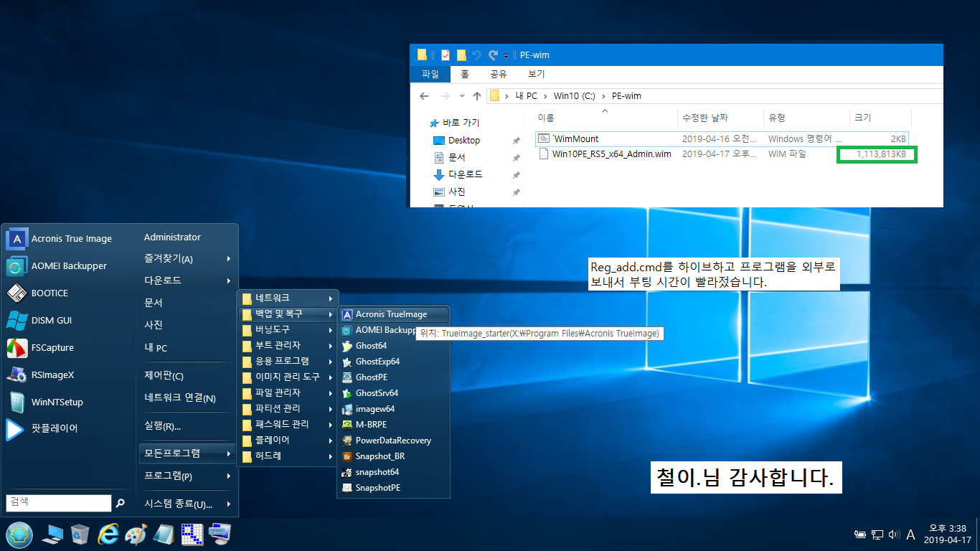
Task: Open the Recycle Bin taskbar icon
Action: tap(80, 534)
